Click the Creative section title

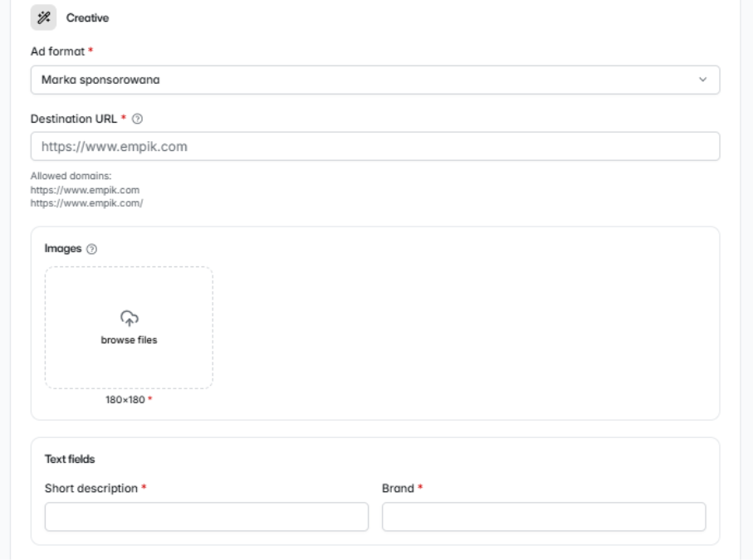(87, 17)
